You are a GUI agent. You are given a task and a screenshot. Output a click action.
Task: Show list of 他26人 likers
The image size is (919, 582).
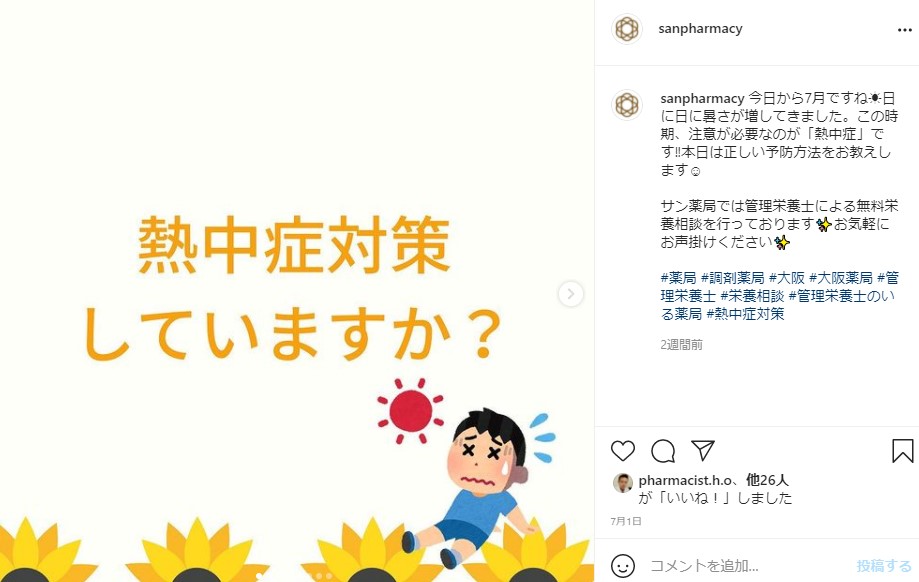767,481
